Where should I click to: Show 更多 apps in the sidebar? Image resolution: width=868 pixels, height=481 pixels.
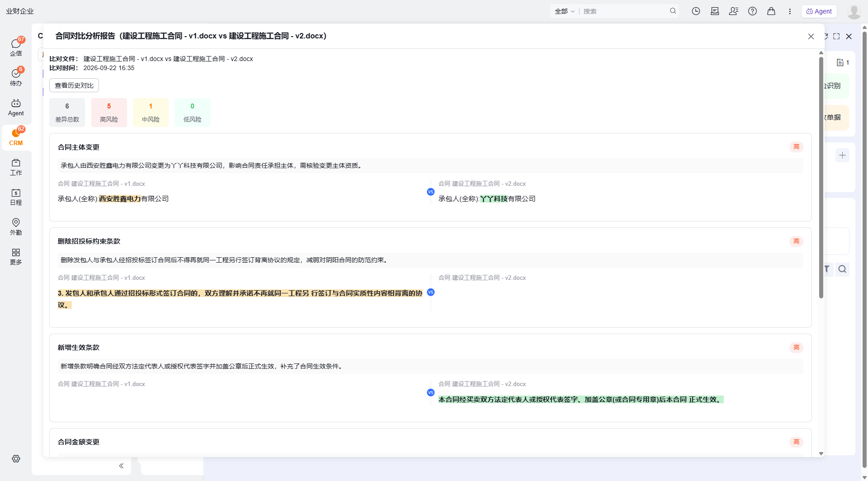(x=16, y=256)
